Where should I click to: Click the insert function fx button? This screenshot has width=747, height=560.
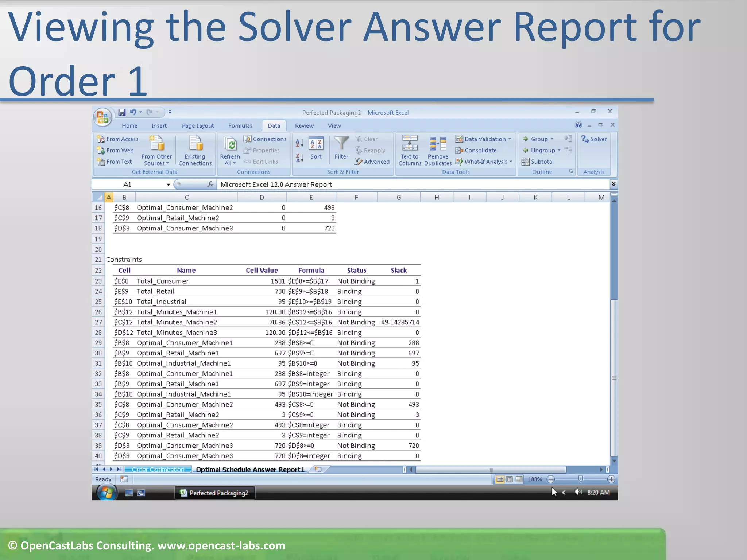[x=210, y=184]
